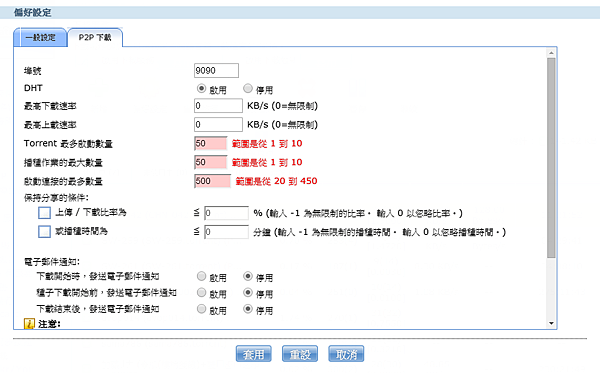Click the 套用 apply button
Viewport: 600px width, 373px height.
254,354
